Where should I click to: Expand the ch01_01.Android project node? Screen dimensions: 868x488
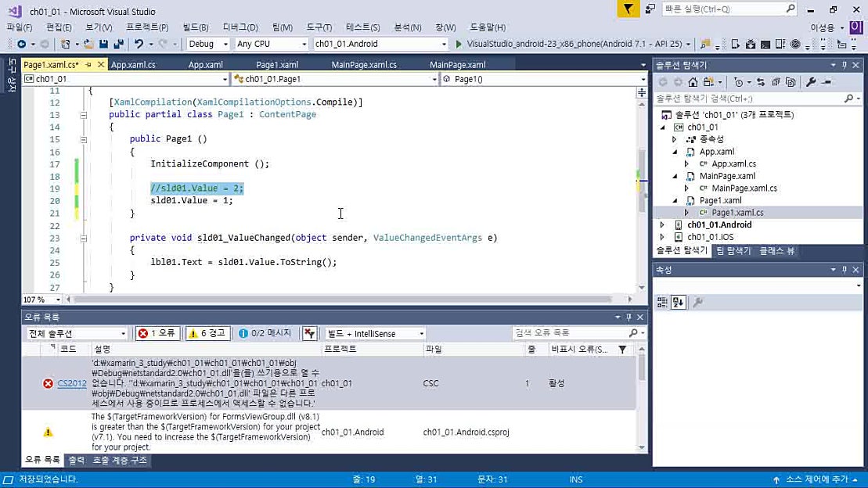pos(663,225)
